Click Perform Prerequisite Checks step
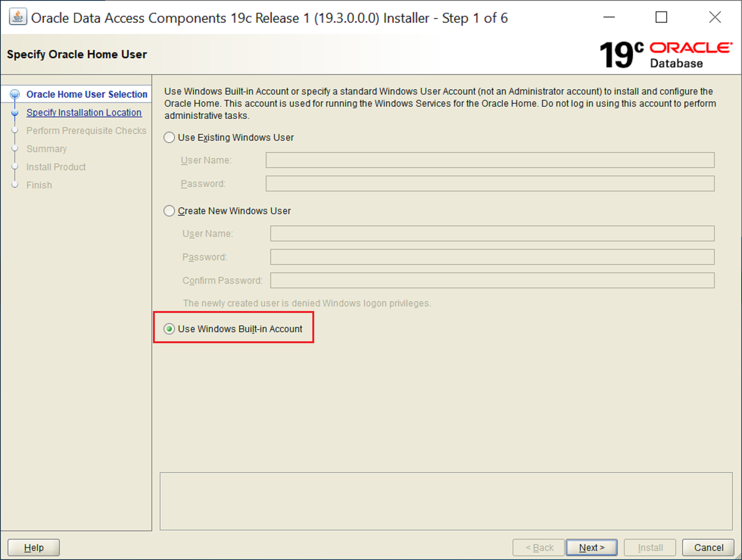 click(86, 131)
